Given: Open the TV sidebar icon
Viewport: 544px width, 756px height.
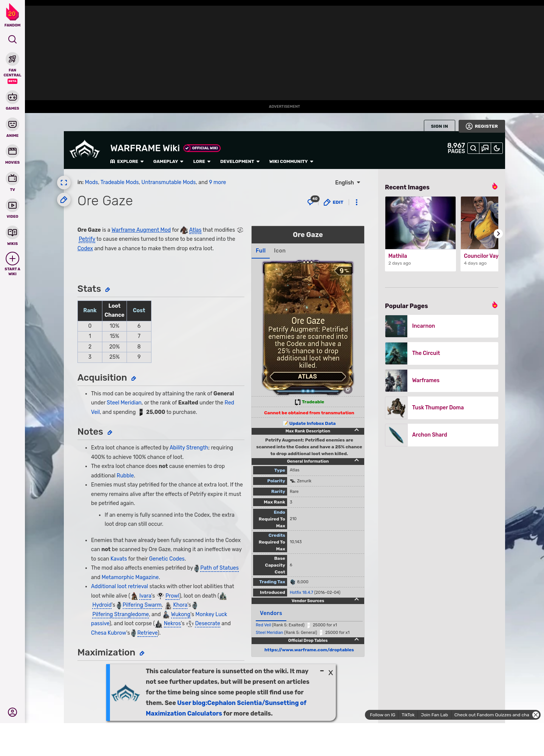Looking at the screenshot, I should [x=12, y=178].
